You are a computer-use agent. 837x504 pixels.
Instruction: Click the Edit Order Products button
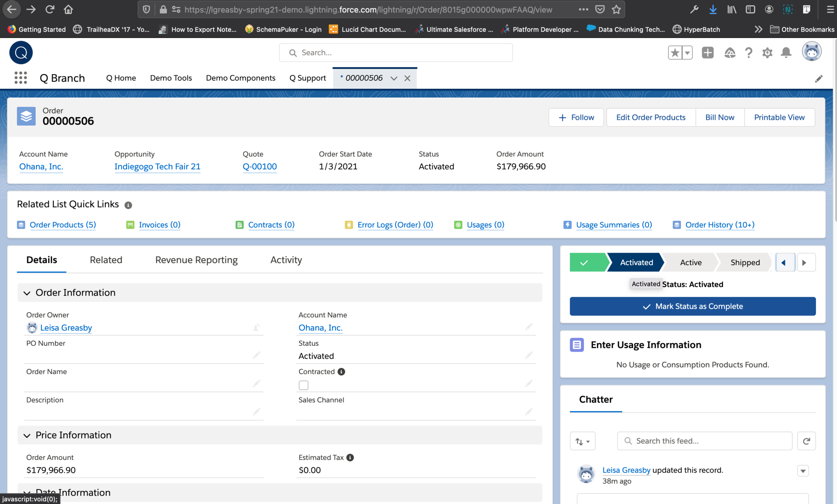(651, 117)
